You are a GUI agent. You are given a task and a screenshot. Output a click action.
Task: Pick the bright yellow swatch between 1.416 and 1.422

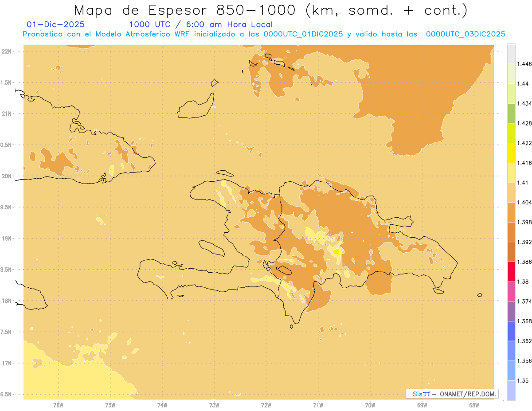coord(511,153)
